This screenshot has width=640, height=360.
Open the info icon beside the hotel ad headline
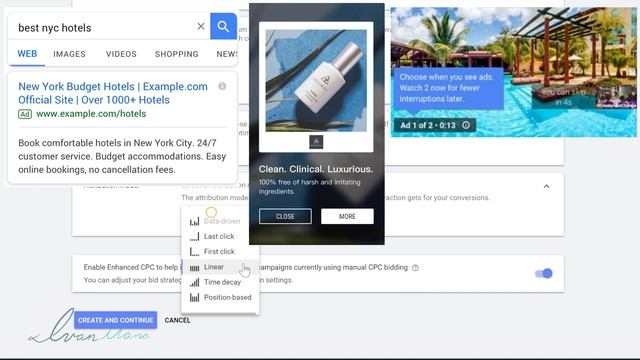tap(222, 86)
